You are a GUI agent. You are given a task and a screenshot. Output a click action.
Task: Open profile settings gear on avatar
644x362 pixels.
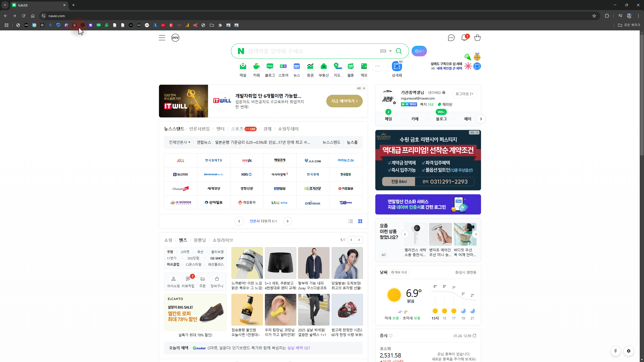(394, 103)
